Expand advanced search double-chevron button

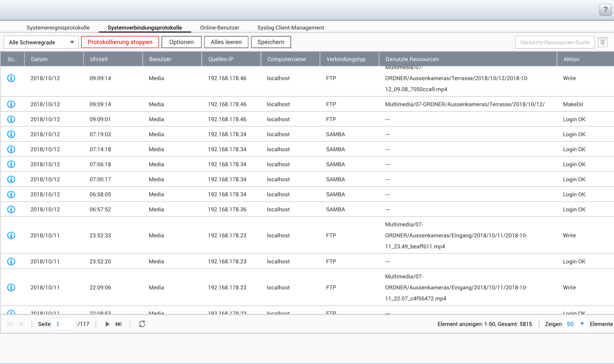(603, 42)
